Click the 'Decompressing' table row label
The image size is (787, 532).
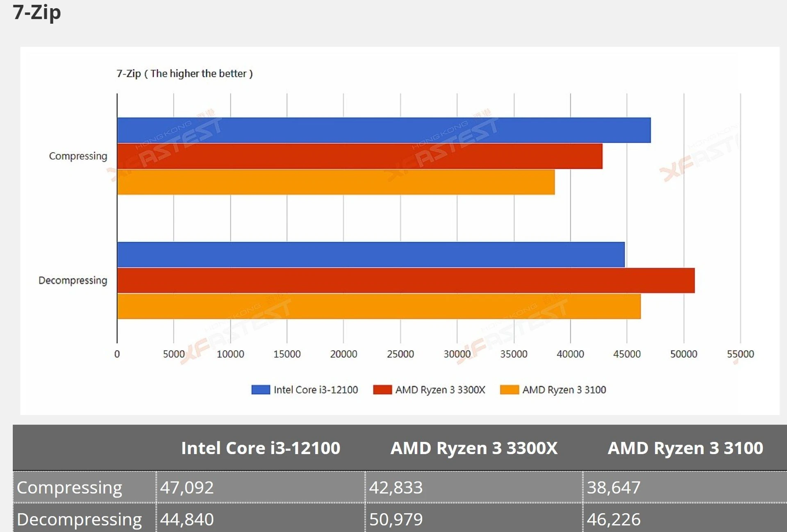(79, 519)
